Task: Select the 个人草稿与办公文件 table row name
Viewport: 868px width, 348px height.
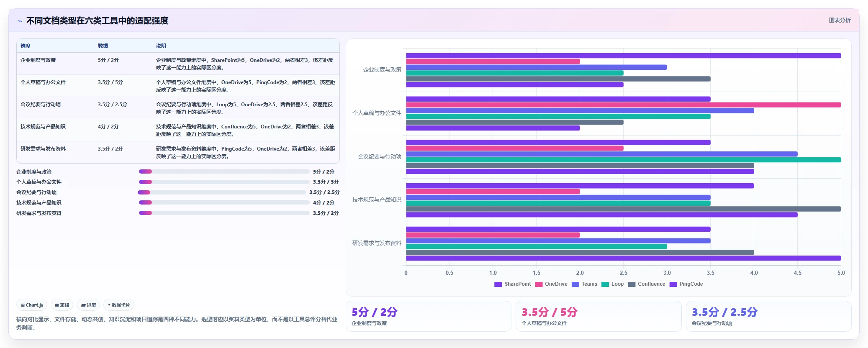Action: (43, 82)
